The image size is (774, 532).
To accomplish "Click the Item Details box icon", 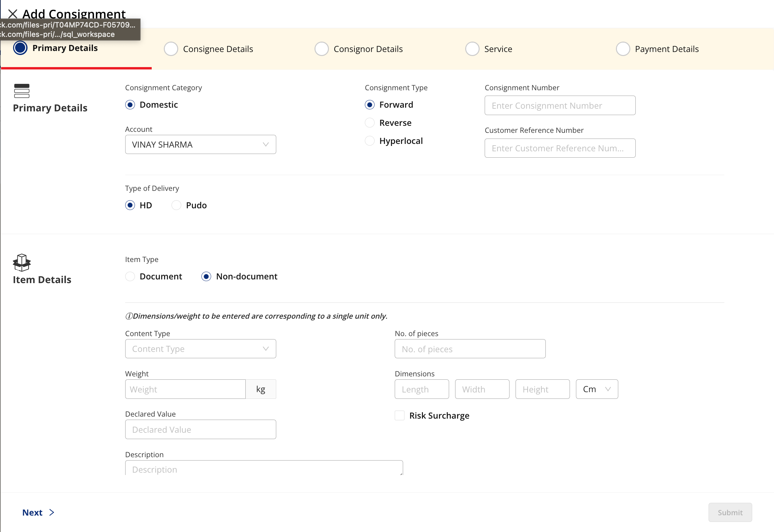I will click(x=22, y=262).
